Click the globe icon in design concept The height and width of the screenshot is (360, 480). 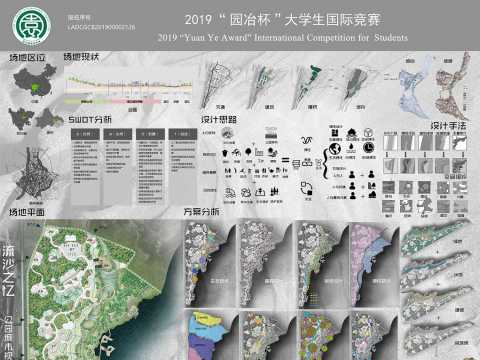point(335,148)
